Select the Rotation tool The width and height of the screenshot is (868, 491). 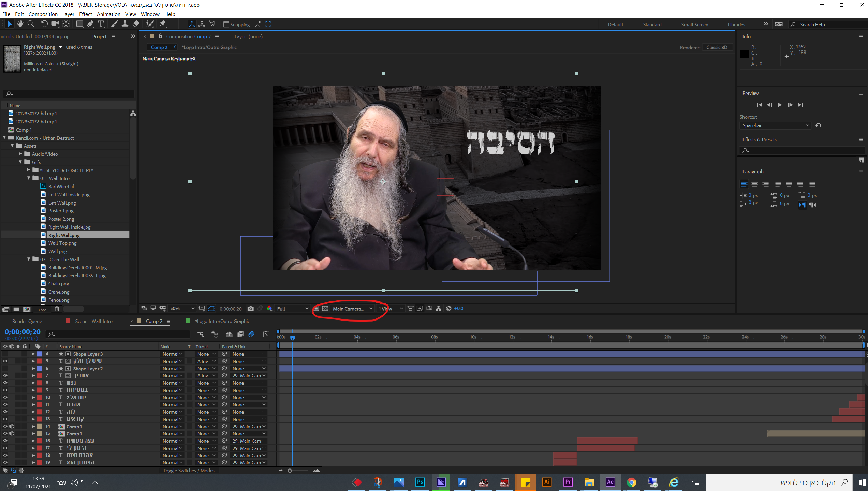coord(44,24)
